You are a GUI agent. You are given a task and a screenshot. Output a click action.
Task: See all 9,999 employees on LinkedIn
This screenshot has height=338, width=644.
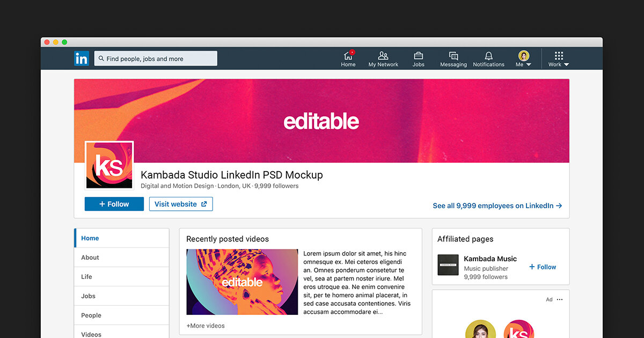[x=497, y=205]
